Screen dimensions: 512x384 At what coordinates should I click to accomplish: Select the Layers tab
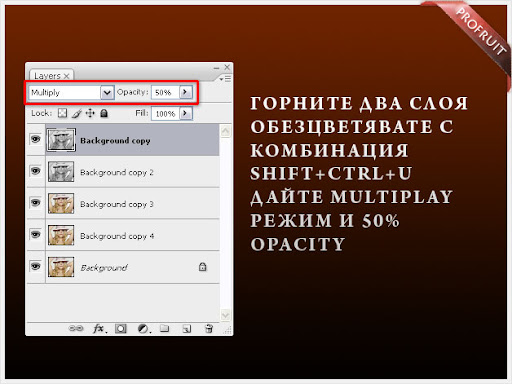coord(52,76)
